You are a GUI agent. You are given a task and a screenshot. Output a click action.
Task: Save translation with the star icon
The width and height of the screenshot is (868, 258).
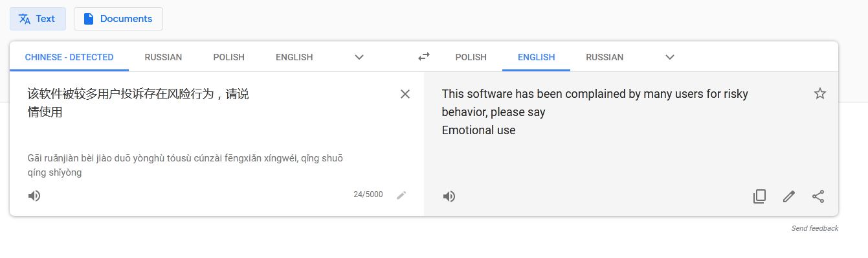click(819, 93)
